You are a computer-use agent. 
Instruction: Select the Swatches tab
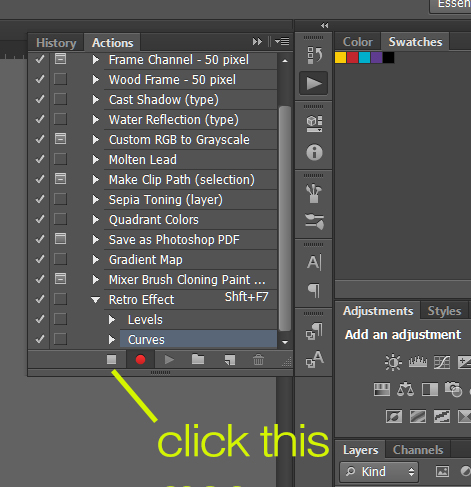pyautogui.click(x=415, y=42)
